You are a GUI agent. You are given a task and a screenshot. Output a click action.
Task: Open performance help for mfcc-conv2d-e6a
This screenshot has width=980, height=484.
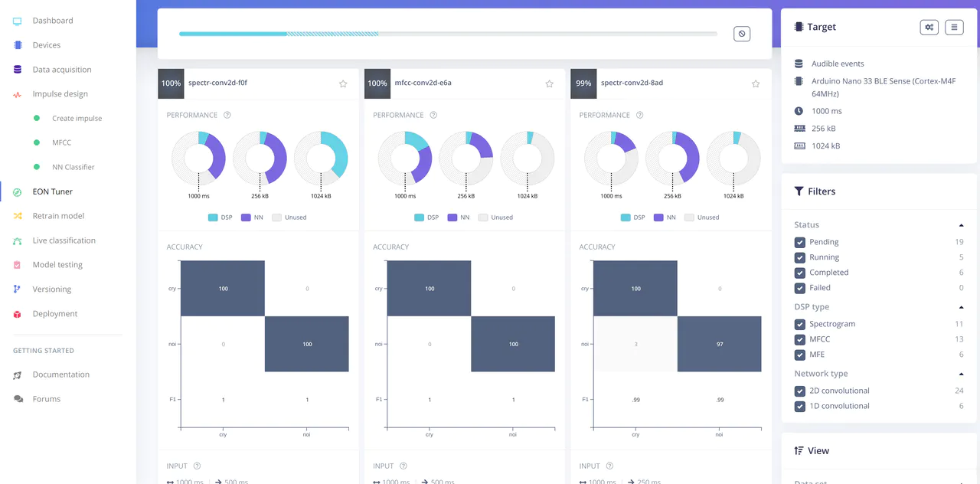point(433,115)
